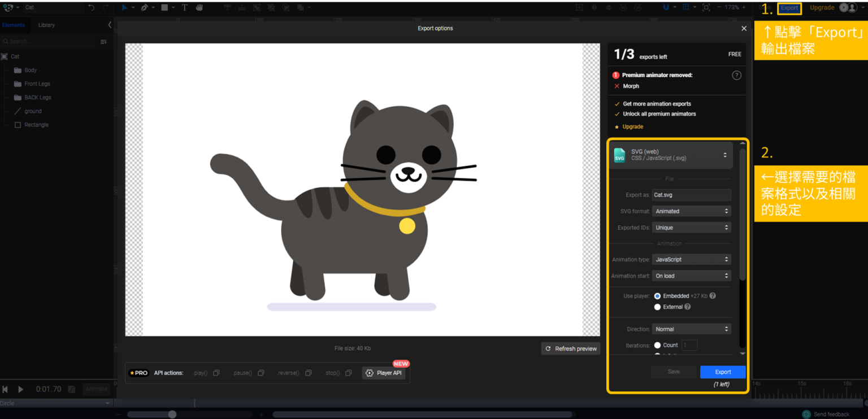Click the Export as filename field
868x419 pixels.
click(x=691, y=195)
